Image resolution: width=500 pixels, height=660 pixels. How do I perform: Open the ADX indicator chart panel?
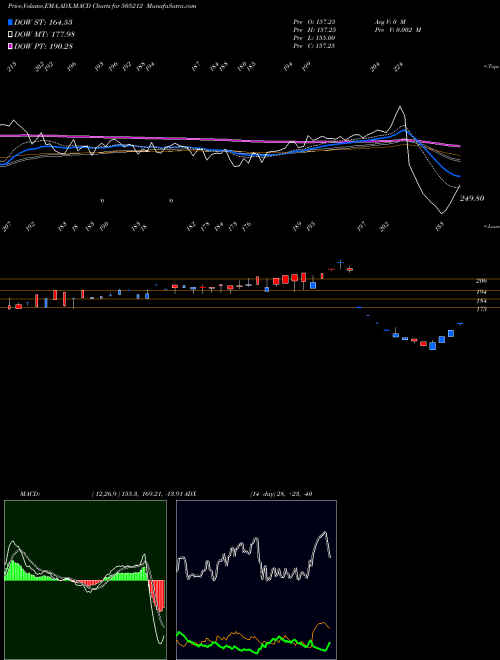click(256, 580)
